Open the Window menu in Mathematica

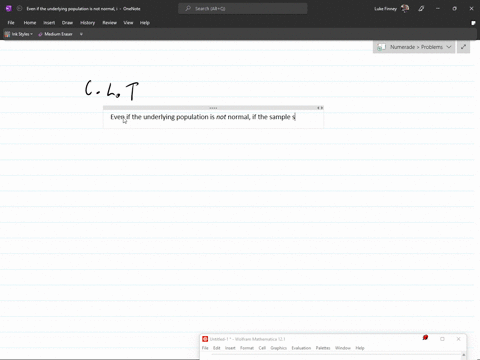[343, 348]
